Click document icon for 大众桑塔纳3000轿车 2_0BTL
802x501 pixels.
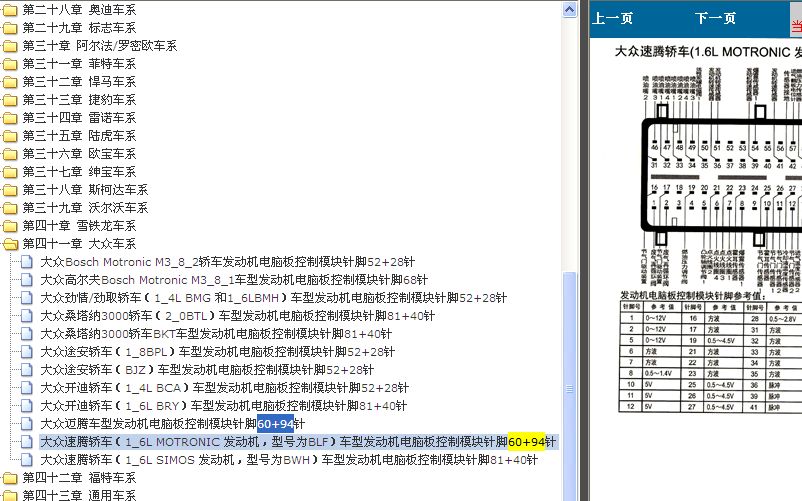pyautogui.click(x=27, y=316)
